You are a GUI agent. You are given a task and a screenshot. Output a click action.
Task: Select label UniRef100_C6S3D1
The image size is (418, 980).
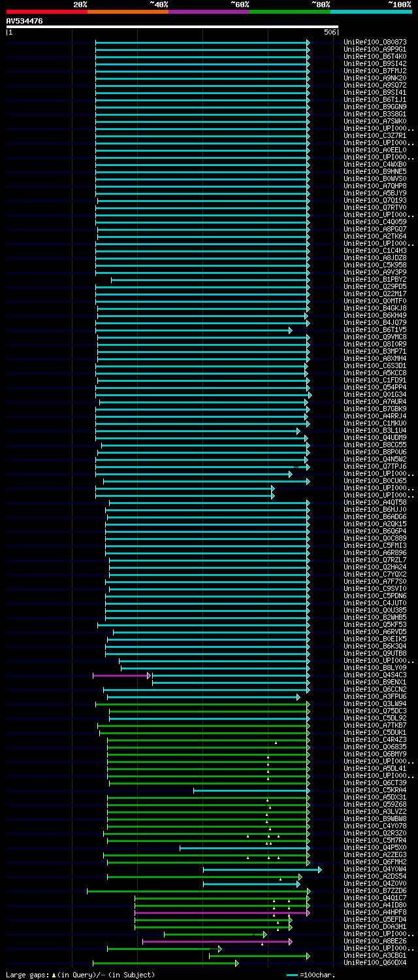click(375, 366)
